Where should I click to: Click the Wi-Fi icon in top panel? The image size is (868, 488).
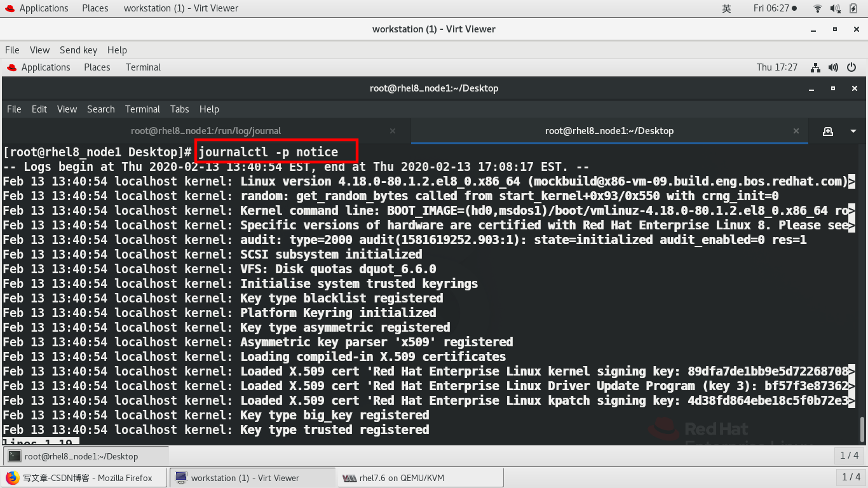coord(818,8)
